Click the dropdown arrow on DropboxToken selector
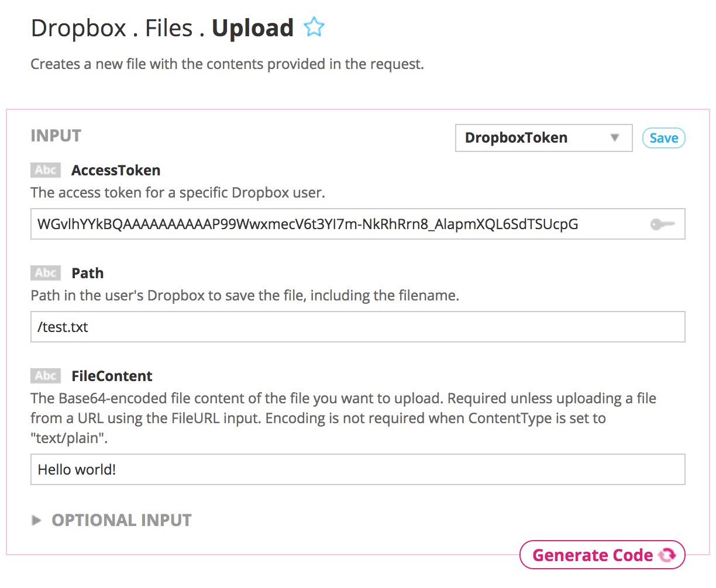716x588 pixels. tap(615, 138)
